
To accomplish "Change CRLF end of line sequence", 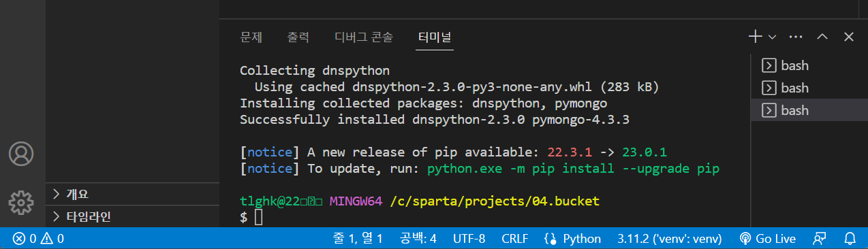I will (515, 239).
